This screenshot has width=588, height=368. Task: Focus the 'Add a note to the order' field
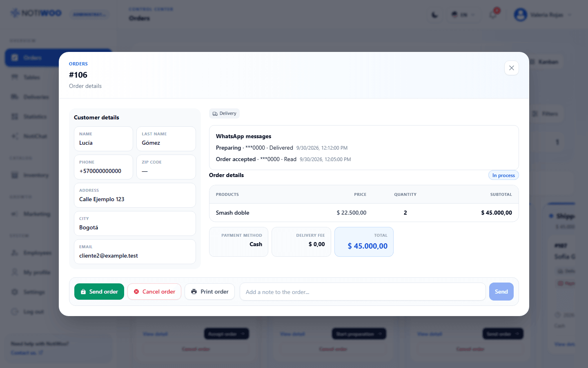(363, 292)
